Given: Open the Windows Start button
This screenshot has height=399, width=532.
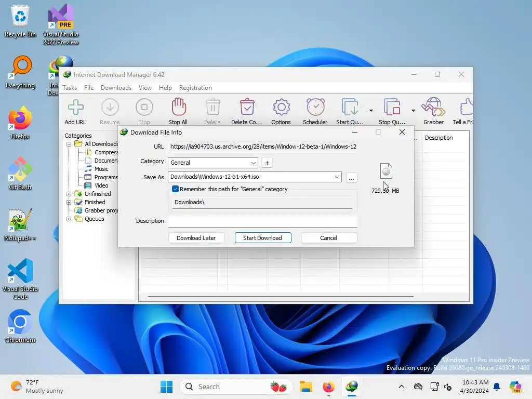Looking at the screenshot, I should coord(166,387).
